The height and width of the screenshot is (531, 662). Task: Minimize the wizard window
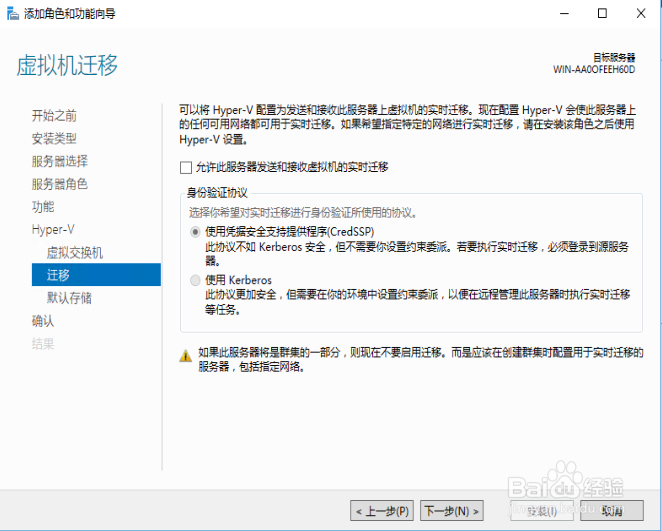click(x=564, y=14)
